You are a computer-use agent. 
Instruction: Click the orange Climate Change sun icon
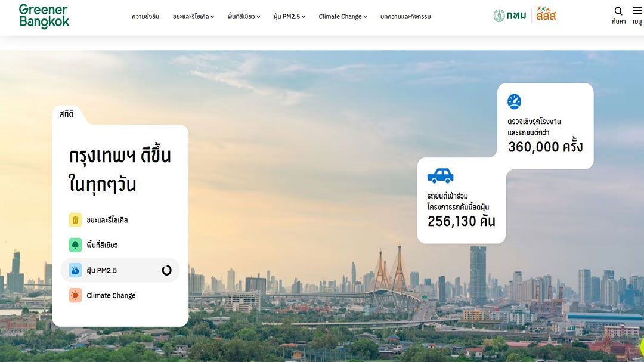click(x=75, y=295)
